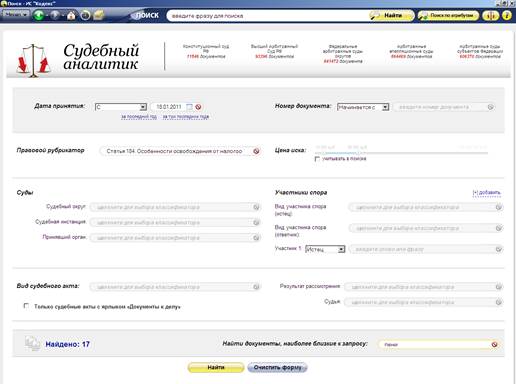Open classifier icon for участник спора (истец)
The image size is (516, 384).
coord(499,207)
